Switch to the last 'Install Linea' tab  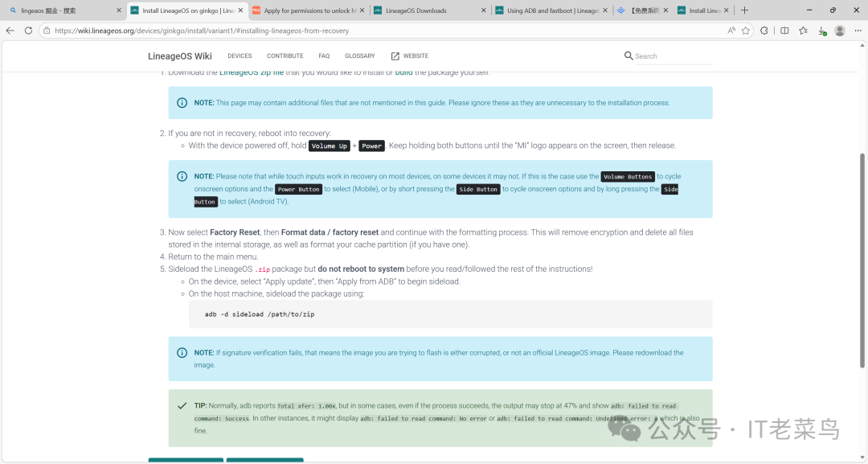click(703, 10)
